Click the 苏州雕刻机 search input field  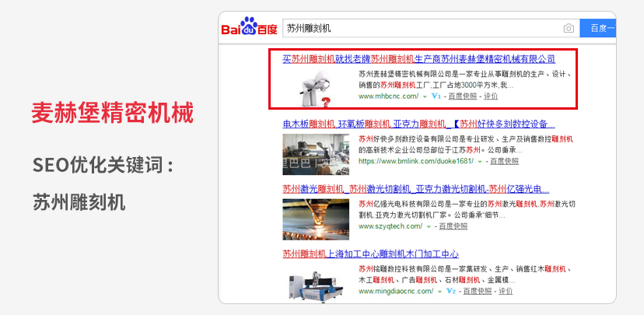(x=420, y=29)
